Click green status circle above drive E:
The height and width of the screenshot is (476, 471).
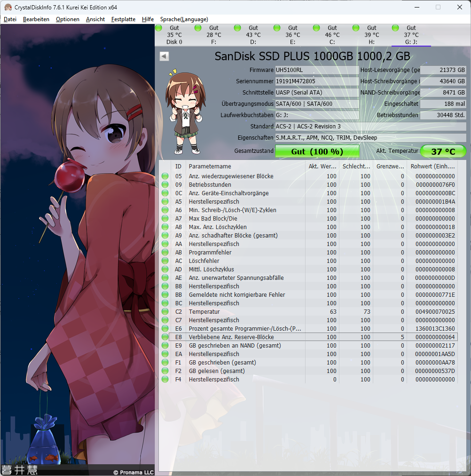(x=277, y=28)
